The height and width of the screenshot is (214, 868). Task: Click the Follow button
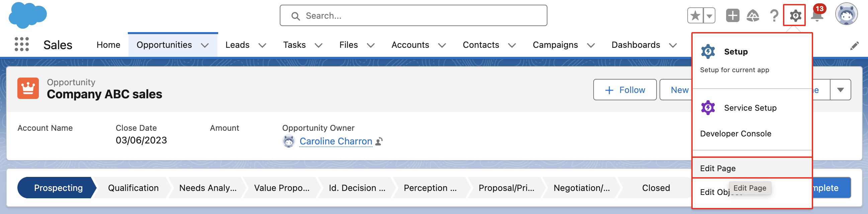coord(625,90)
